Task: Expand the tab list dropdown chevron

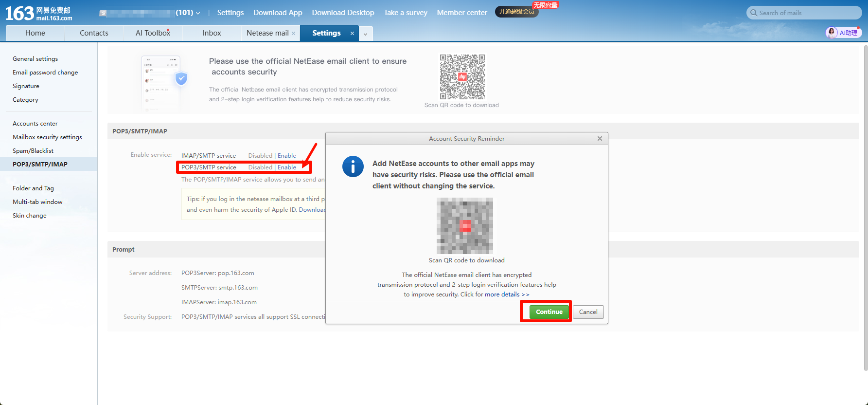Action: pos(365,34)
